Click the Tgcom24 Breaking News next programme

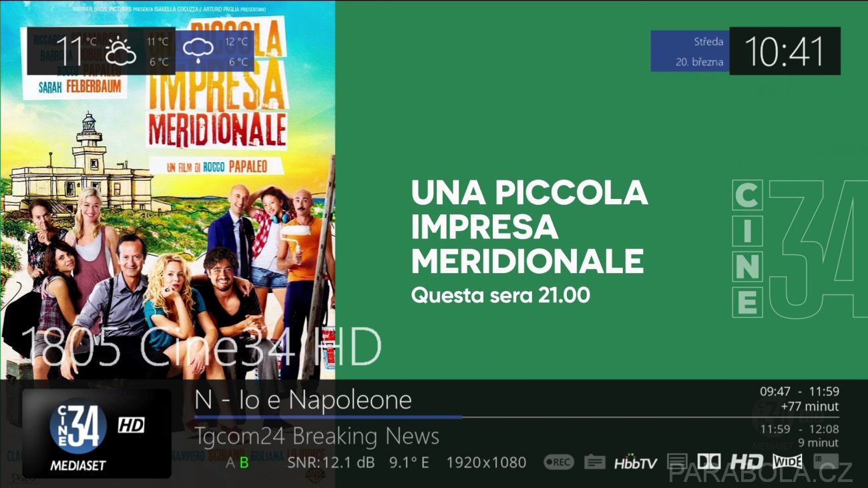pyautogui.click(x=317, y=437)
